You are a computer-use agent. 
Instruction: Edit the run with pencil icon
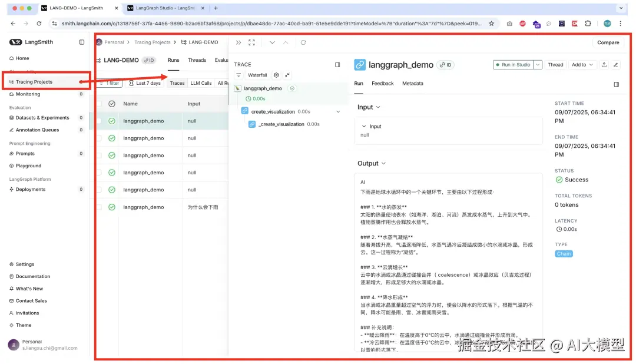click(616, 65)
